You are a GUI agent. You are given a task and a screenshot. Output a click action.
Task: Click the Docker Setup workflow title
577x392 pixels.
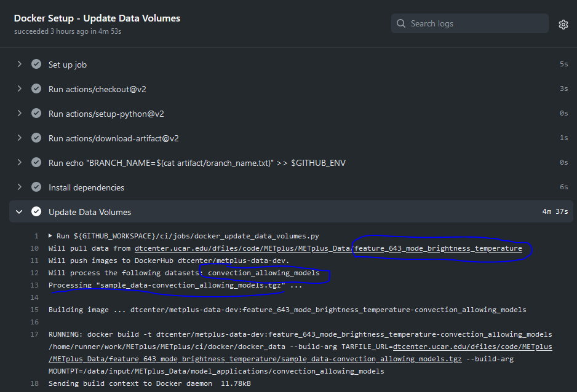pos(97,18)
